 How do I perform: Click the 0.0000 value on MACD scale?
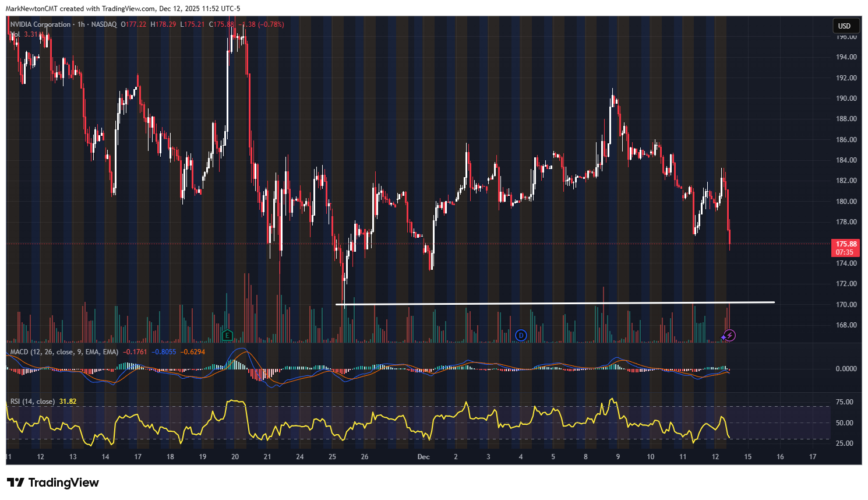845,369
